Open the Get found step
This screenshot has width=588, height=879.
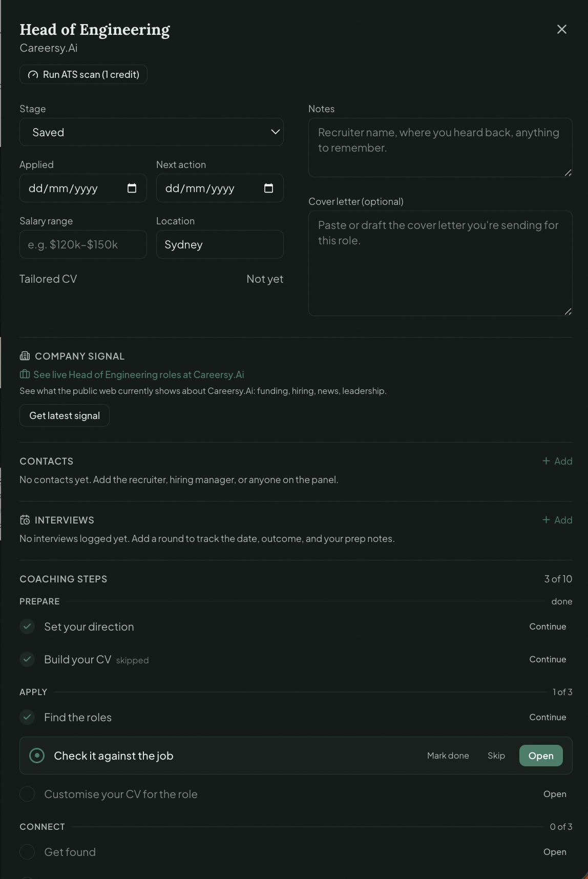click(555, 852)
